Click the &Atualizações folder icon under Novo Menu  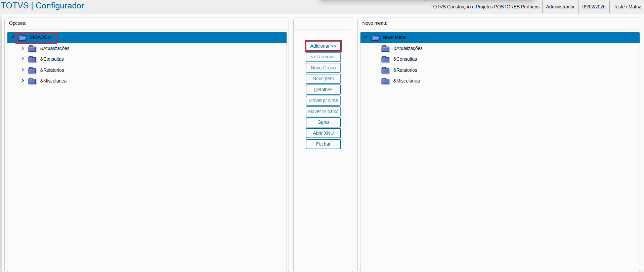[385, 48]
